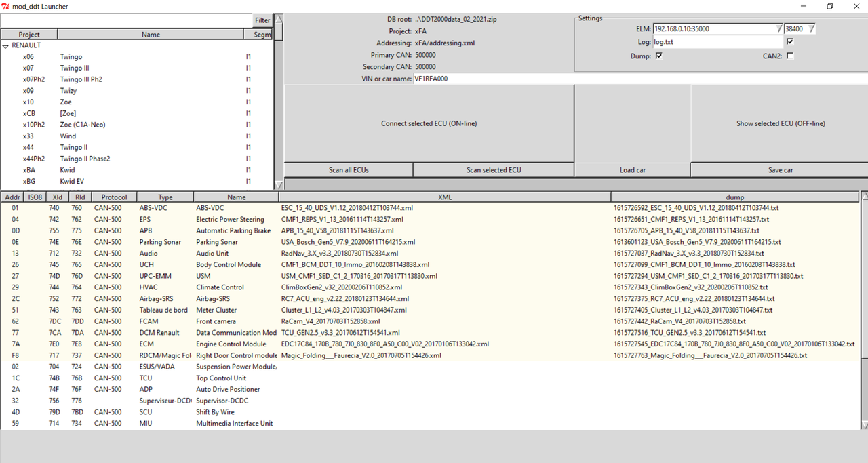Select the Meter Cluster row
Image resolution: width=868 pixels, height=463 pixels.
[430, 310]
